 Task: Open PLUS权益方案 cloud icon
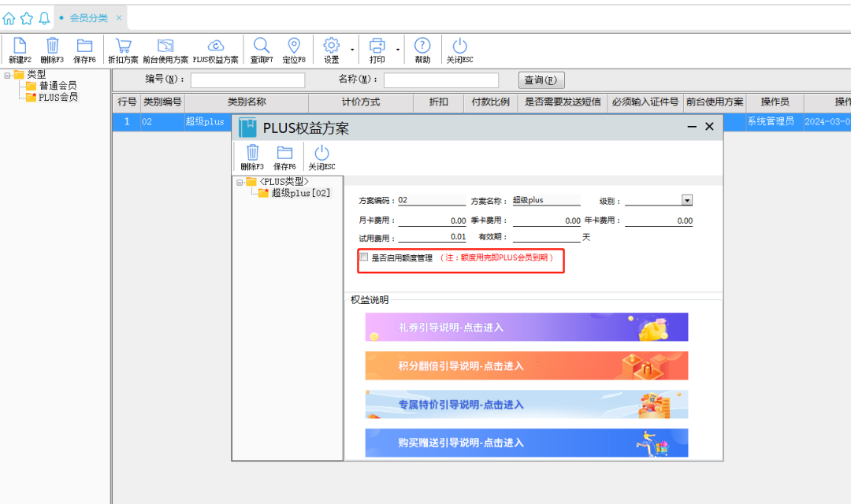[215, 46]
